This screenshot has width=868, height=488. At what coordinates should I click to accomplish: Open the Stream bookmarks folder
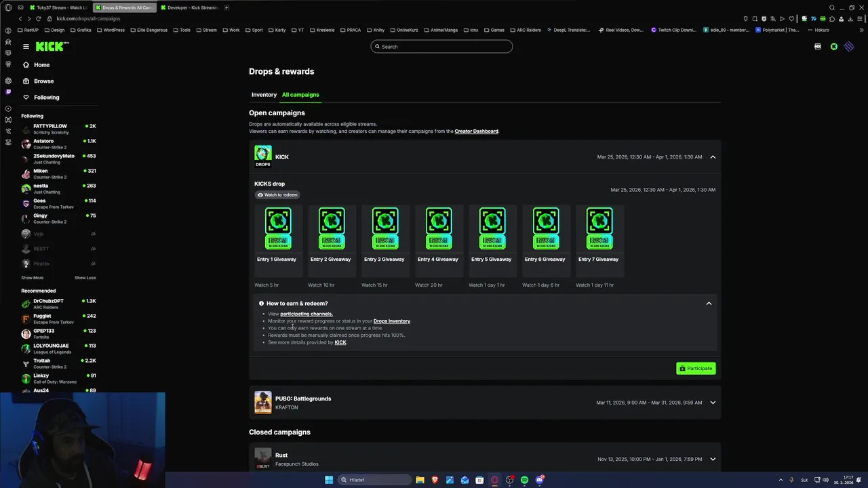click(205, 30)
